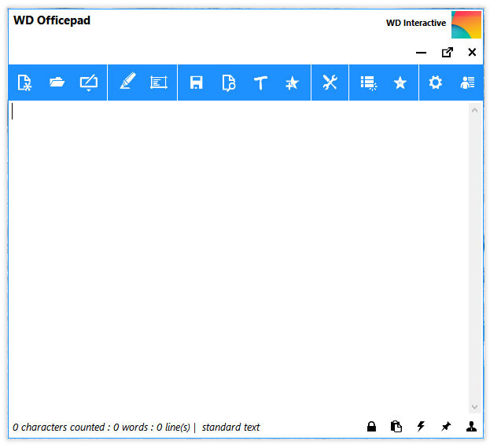Open favorites via the star icon
This screenshot has height=448, width=490.
coord(400,83)
